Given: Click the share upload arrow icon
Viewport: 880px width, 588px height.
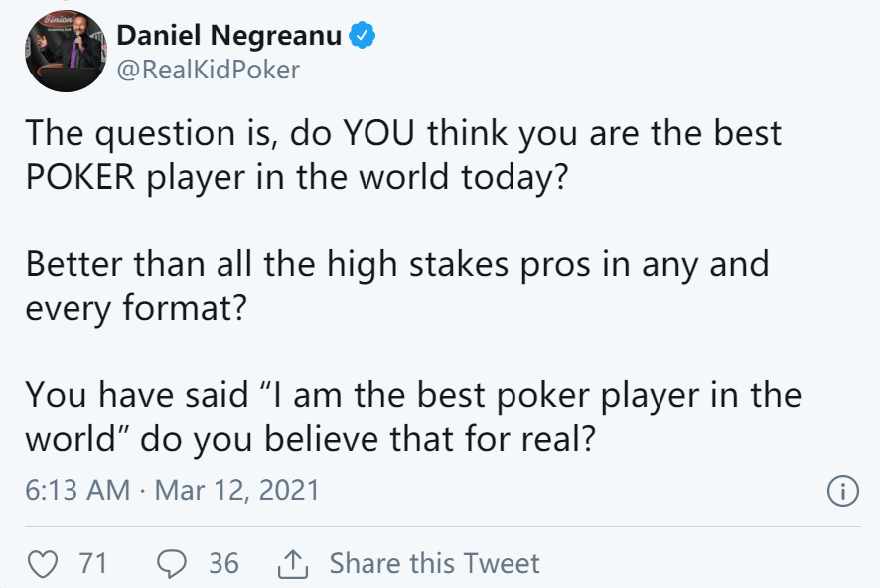Looking at the screenshot, I should [x=293, y=564].
